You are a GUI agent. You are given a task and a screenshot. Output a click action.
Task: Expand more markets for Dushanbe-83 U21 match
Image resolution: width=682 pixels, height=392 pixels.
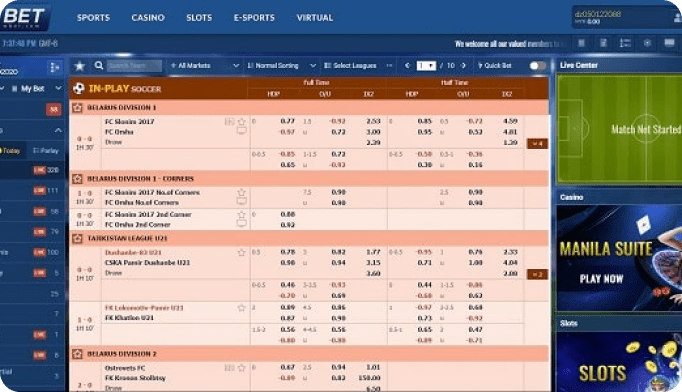(537, 275)
